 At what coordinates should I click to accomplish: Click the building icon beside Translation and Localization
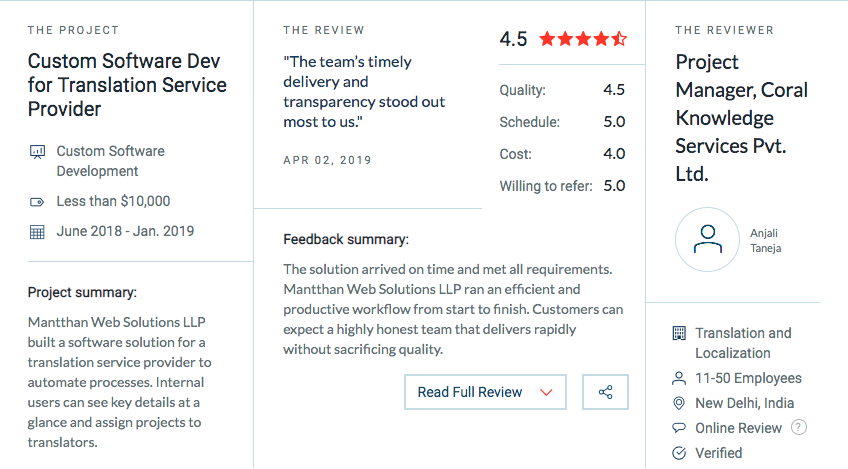point(679,333)
